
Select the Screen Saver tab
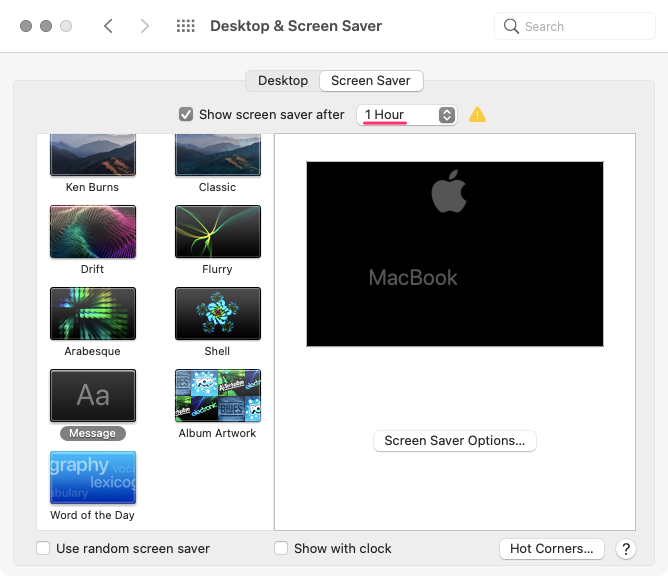pyautogui.click(x=371, y=81)
